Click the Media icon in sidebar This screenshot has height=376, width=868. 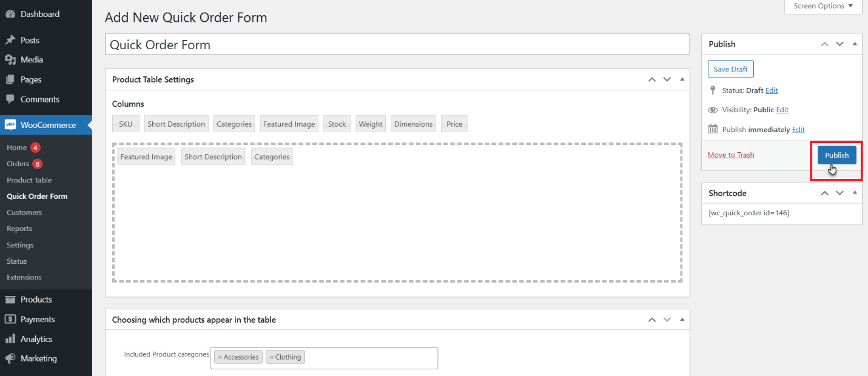pyautogui.click(x=10, y=59)
